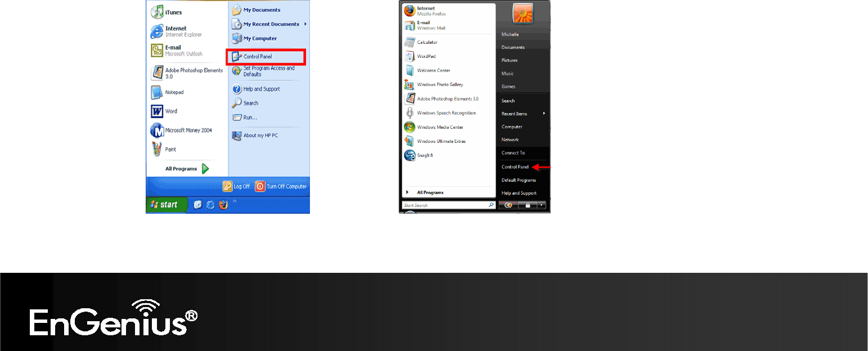Open Paint from the XP start menu
This screenshot has height=351, width=868.
point(163,149)
